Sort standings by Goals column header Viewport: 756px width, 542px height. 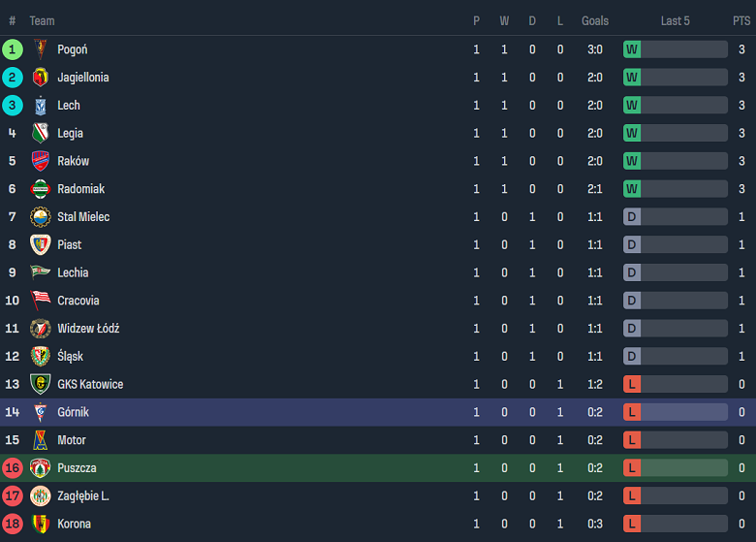tap(595, 20)
